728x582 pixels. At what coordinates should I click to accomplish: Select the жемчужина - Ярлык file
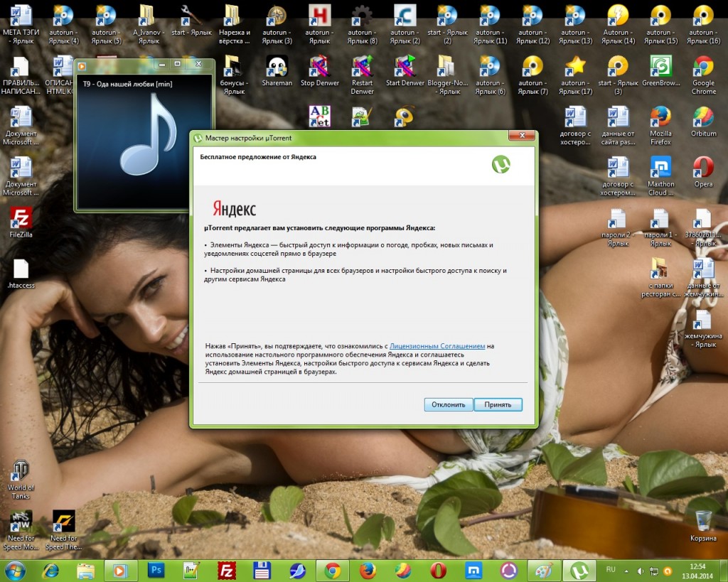point(703,328)
